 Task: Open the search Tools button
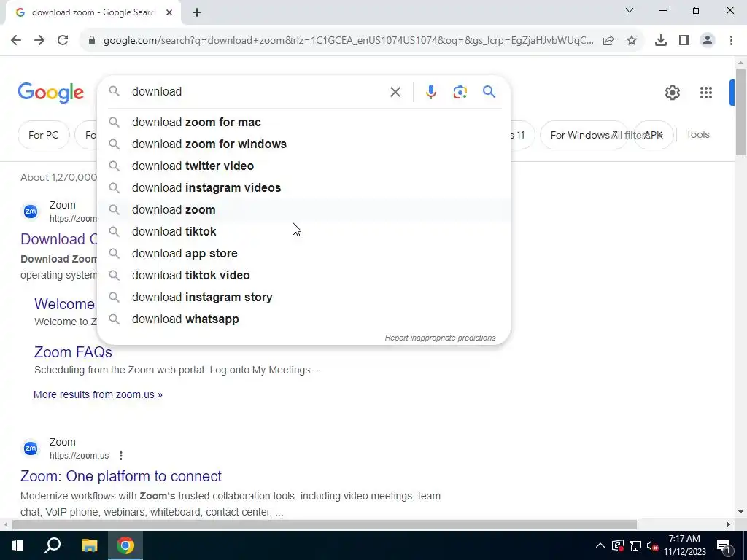697,135
